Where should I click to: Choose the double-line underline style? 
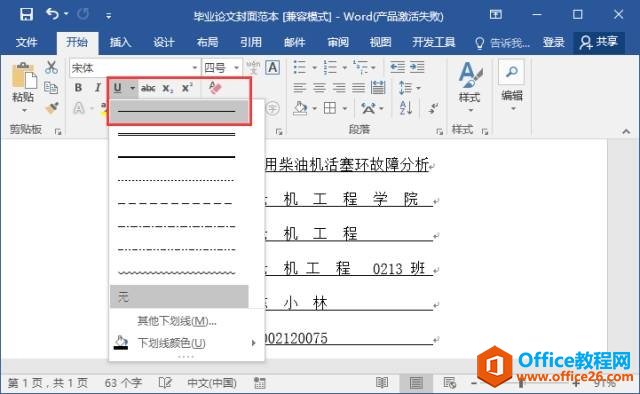[x=179, y=134]
